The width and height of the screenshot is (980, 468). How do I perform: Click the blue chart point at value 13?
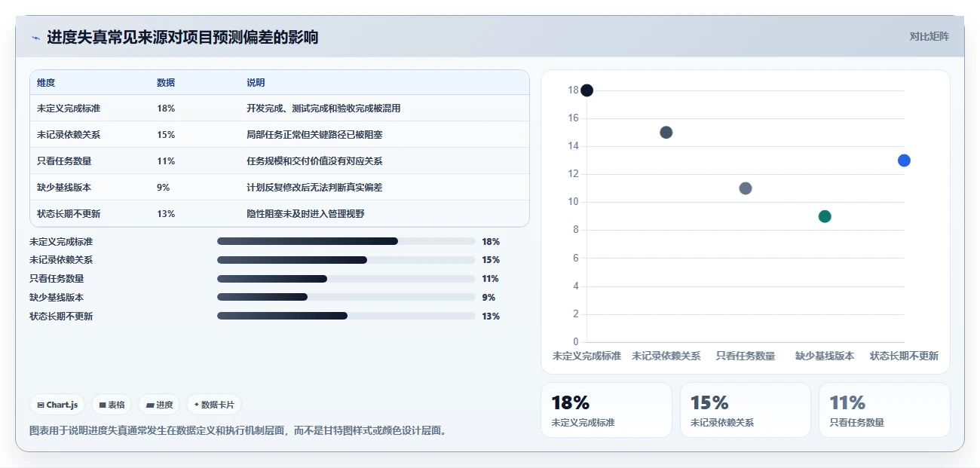pyautogui.click(x=904, y=161)
